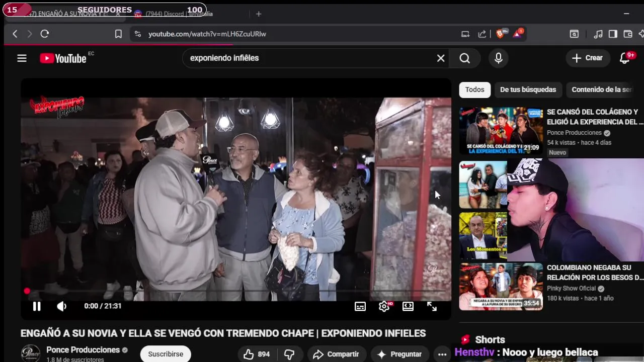The image size is (644, 362).
Task: Open Brave Rewards triangle icon
Action: [518, 34]
